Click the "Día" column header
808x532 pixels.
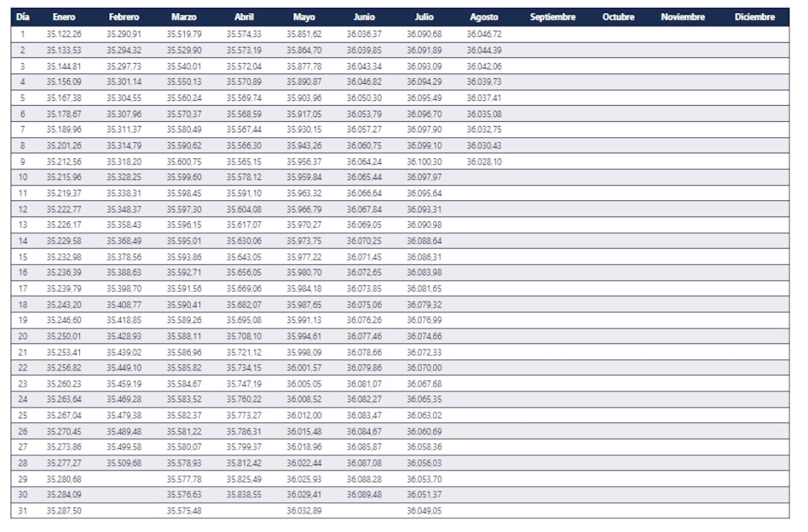tap(23, 17)
